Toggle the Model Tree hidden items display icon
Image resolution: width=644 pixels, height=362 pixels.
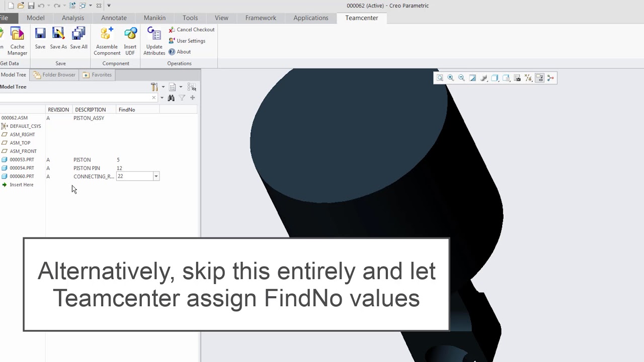(192, 87)
